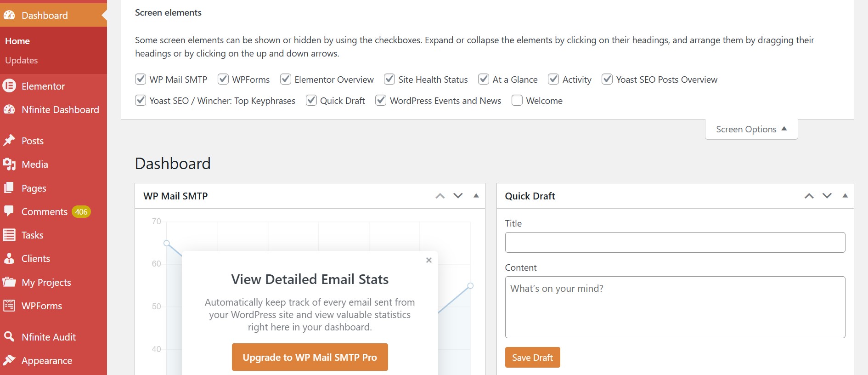Click the Appearance paintbrush icon
Image resolution: width=868 pixels, height=375 pixels.
9,361
